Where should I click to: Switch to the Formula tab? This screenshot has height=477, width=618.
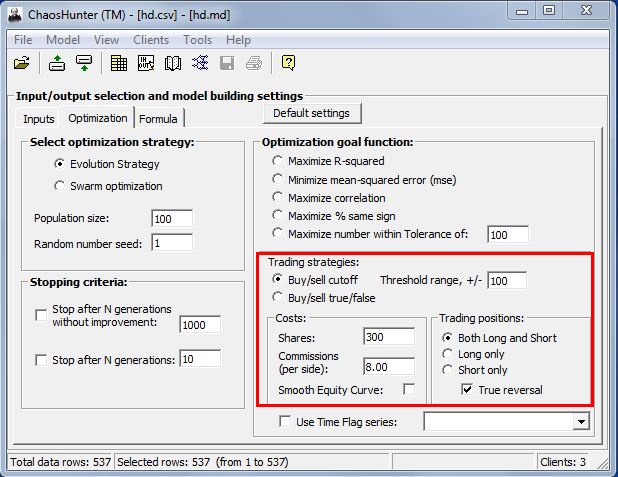click(158, 119)
